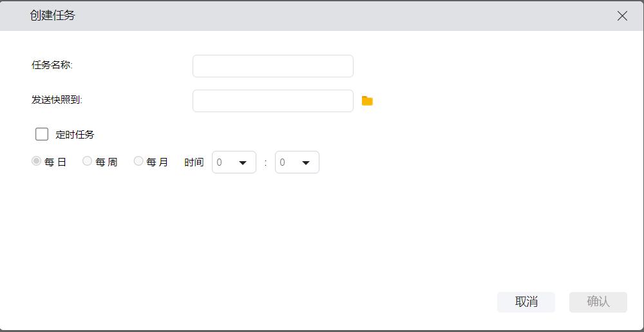
Task: Close the 创建任务 dialog with X
Action: click(622, 16)
